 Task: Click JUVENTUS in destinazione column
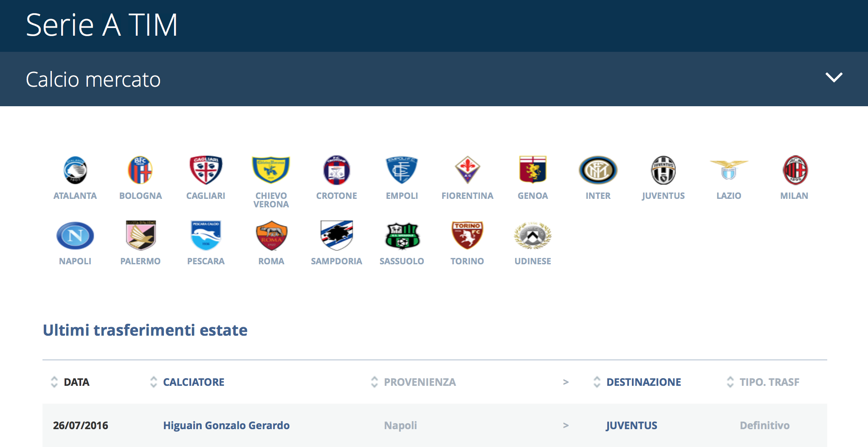(631, 425)
